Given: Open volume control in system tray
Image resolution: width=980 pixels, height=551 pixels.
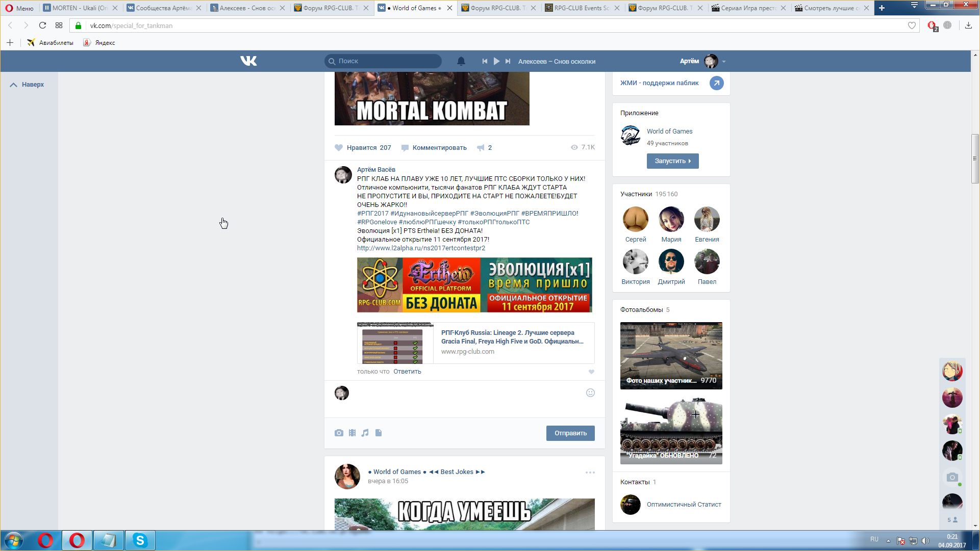Looking at the screenshot, I should pyautogui.click(x=925, y=541).
